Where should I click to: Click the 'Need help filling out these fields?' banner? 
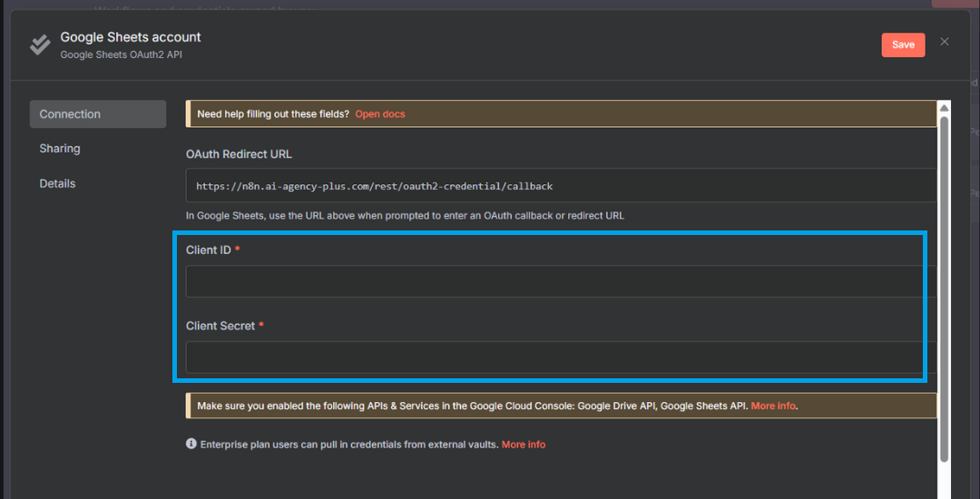click(273, 114)
